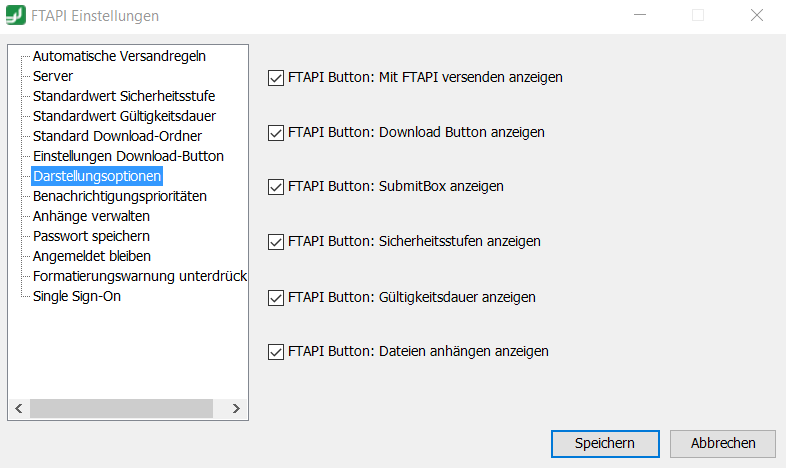Click the left scroll arrow in tree panel
The width and height of the screenshot is (786, 468).
[x=19, y=408]
